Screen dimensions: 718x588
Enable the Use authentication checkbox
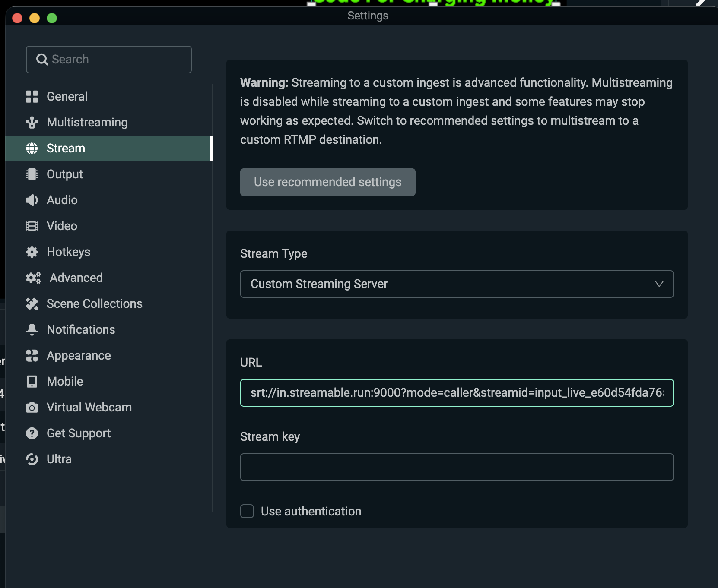[247, 511]
